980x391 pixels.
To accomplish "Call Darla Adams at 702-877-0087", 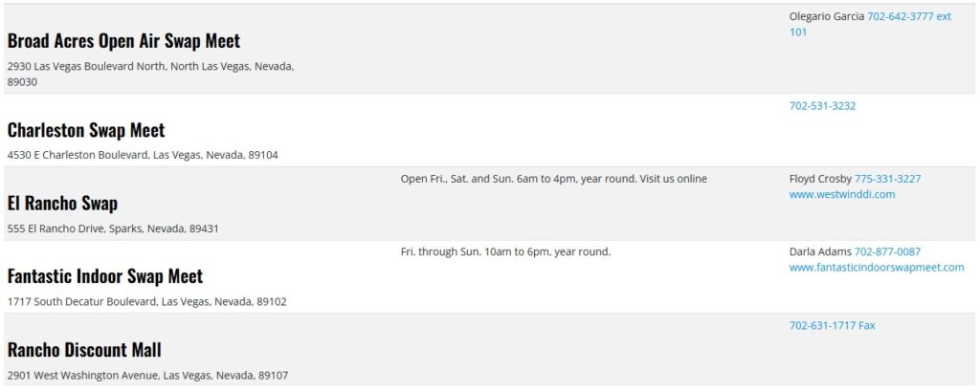I will 887,251.
